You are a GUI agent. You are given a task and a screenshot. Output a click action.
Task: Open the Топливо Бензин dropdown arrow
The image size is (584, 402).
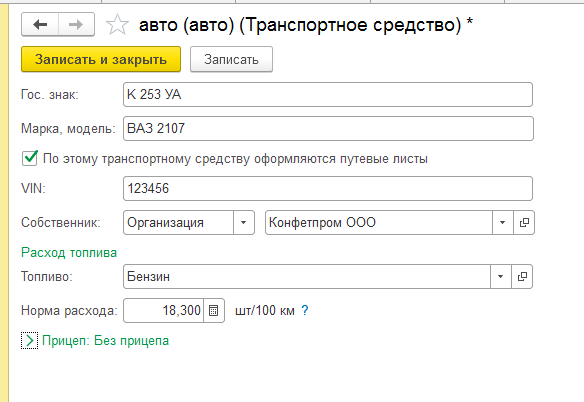pyautogui.click(x=501, y=276)
